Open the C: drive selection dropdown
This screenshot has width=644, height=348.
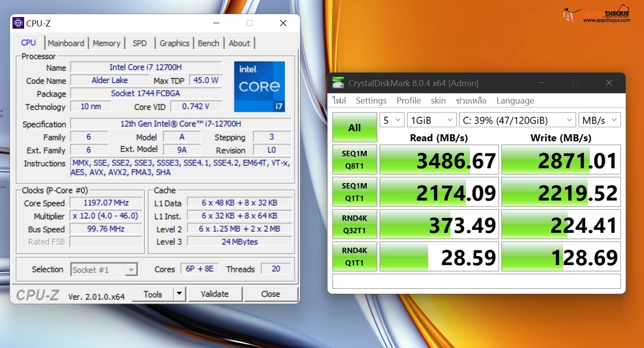(x=517, y=120)
